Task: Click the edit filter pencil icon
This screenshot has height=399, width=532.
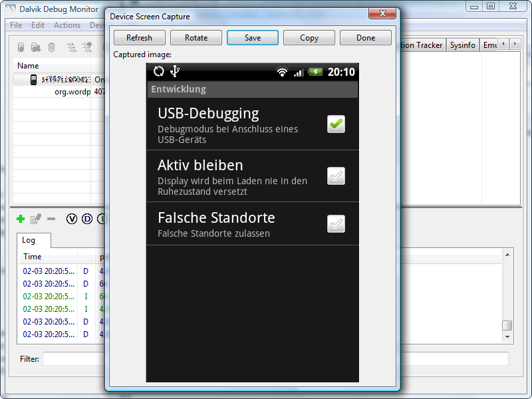Action: coord(36,218)
